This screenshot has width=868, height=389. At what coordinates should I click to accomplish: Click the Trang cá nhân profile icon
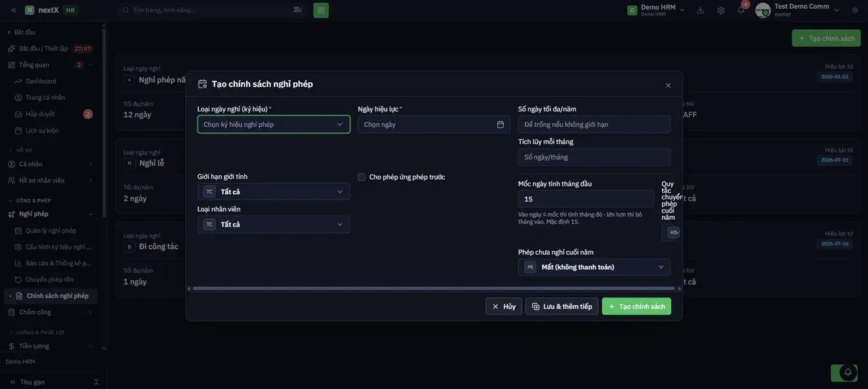tap(18, 98)
